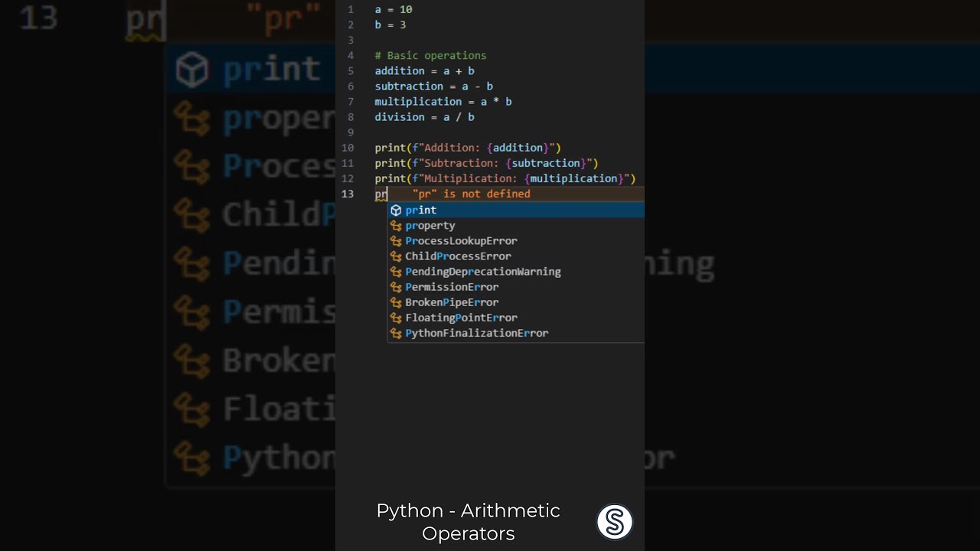Image resolution: width=980 pixels, height=551 pixels.
Task: Click the line 'division = a / b'
Action: pos(424,116)
